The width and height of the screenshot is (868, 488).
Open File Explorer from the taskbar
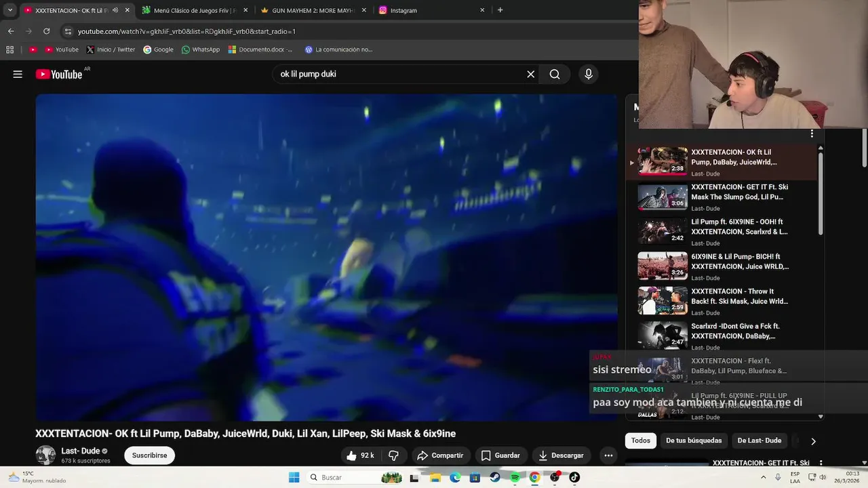(x=435, y=477)
